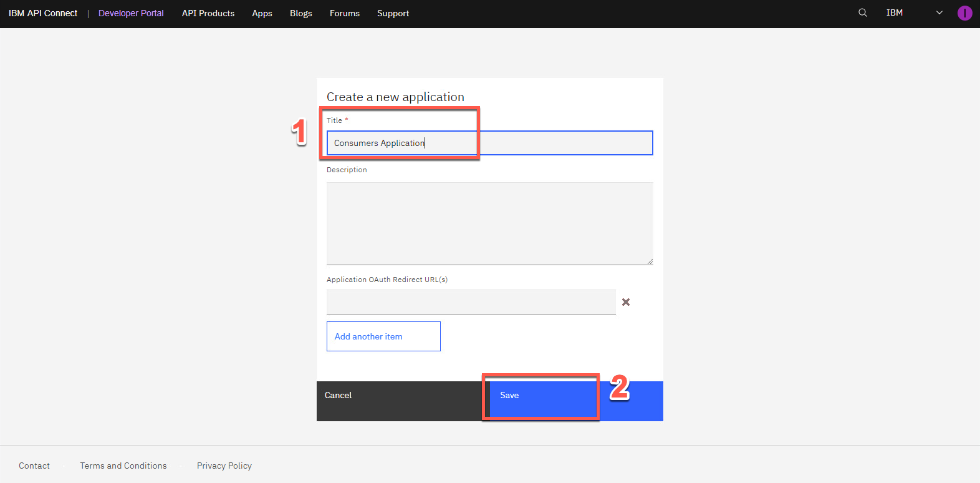Open the Blogs section
This screenshot has height=483, width=980.
pyautogui.click(x=300, y=13)
